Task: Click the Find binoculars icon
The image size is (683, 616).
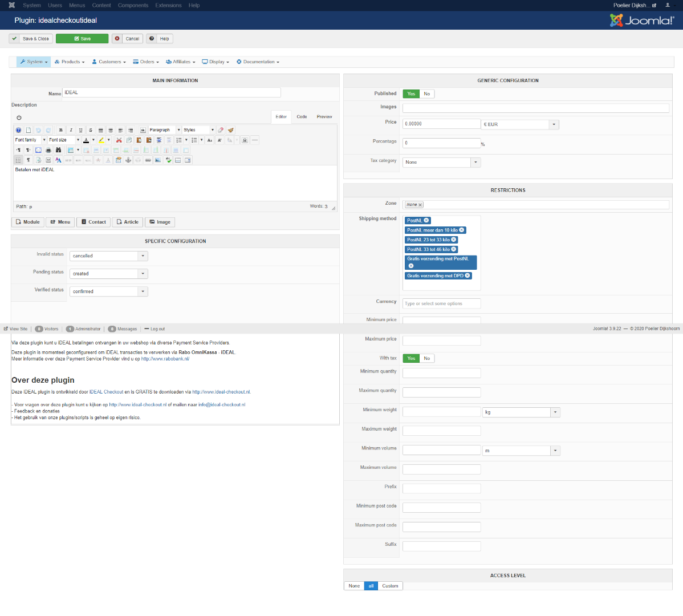Action: (x=58, y=151)
